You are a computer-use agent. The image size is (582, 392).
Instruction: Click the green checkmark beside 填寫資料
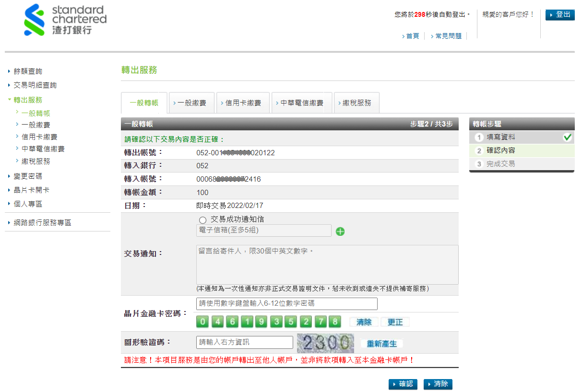568,137
